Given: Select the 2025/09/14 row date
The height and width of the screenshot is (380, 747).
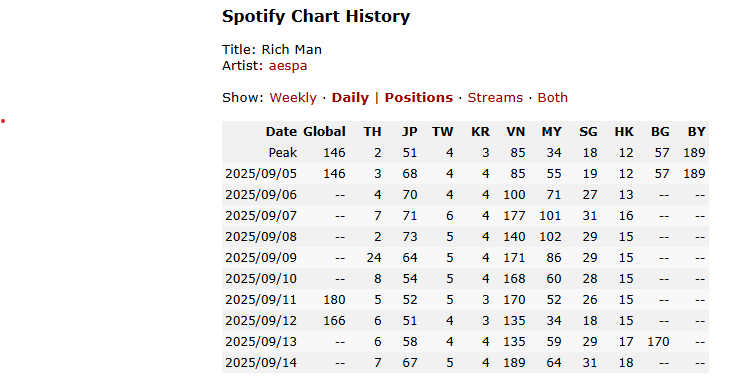Looking at the screenshot, I should 261,363.
